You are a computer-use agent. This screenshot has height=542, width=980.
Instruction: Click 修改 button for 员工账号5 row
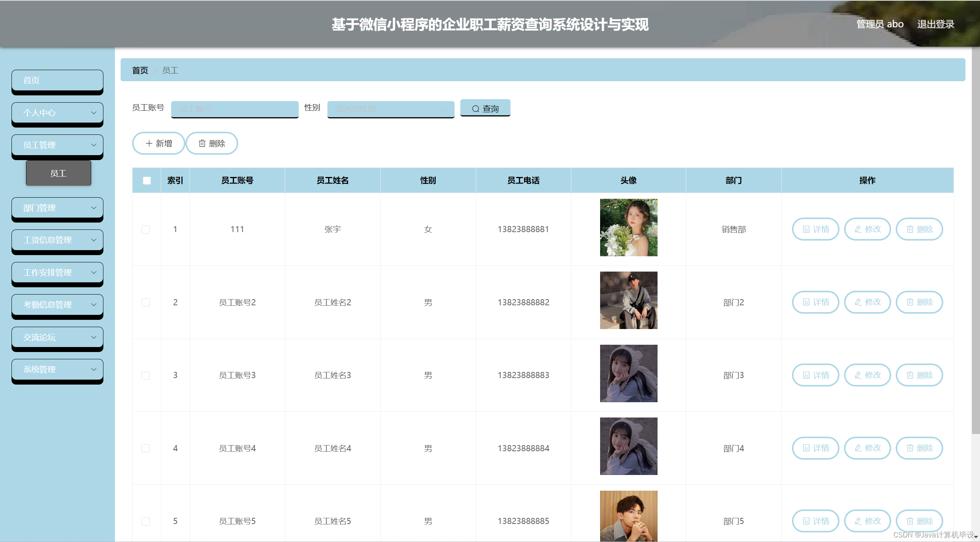pos(867,521)
